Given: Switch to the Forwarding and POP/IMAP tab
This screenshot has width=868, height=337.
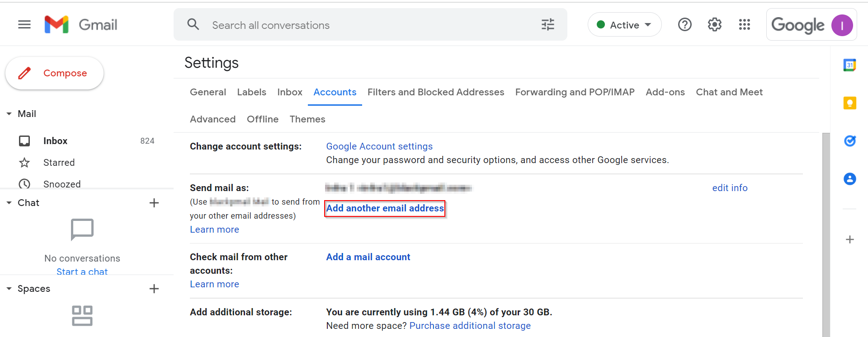Looking at the screenshot, I should 575,92.
